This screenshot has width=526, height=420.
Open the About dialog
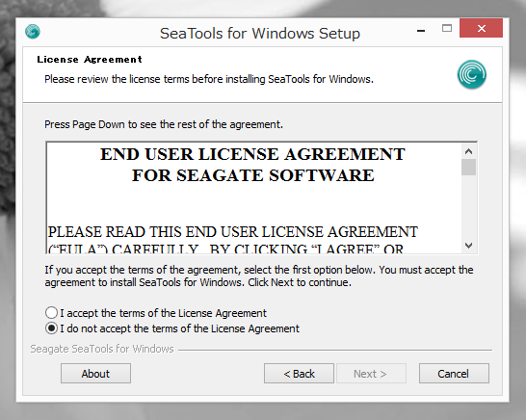[x=95, y=374]
